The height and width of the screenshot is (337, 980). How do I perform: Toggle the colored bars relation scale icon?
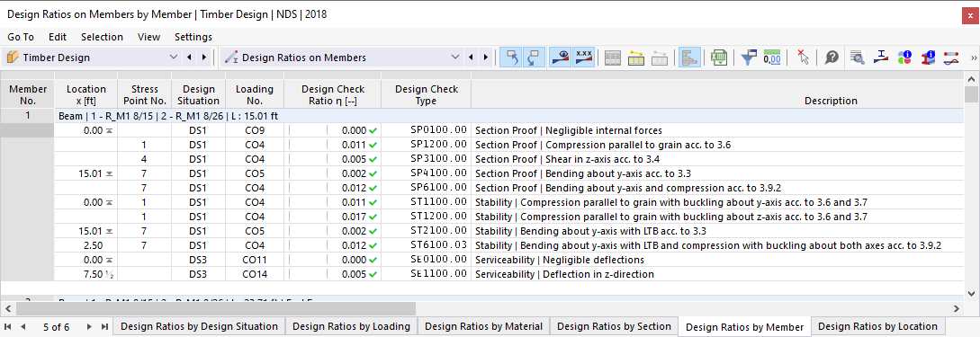coord(689,58)
